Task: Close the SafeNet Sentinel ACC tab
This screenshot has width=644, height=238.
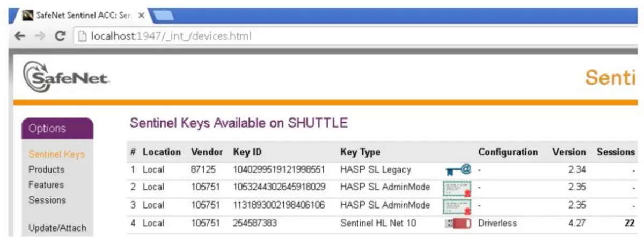Action: click(141, 16)
